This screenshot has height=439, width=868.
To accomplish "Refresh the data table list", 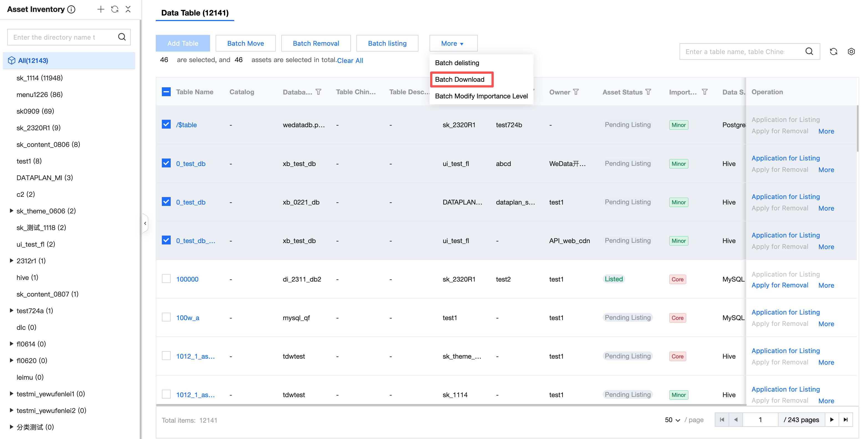I will [833, 52].
